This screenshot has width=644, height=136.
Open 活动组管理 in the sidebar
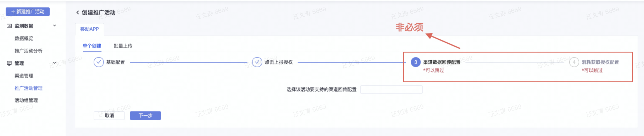click(x=26, y=100)
